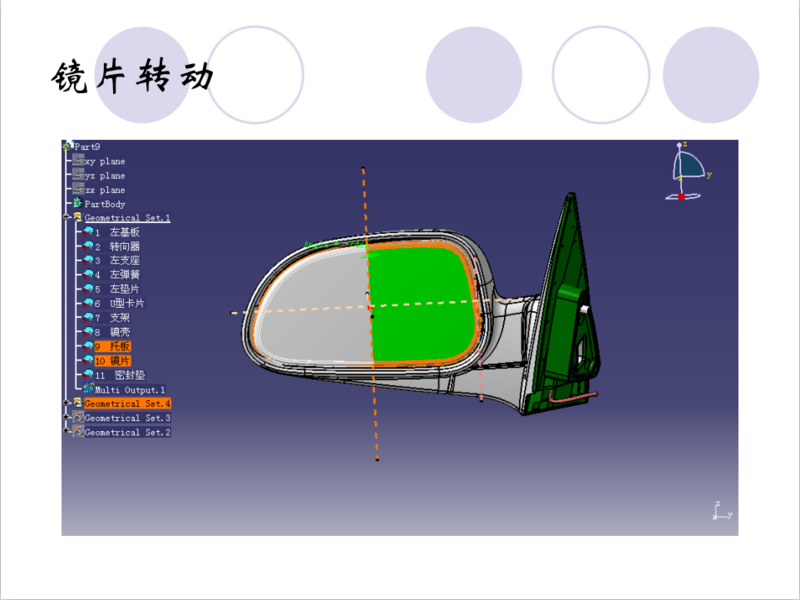Image resolution: width=800 pixels, height=600 pixels.
Task: Collapse the Geometrical Set.1 node
Action: [66, 217]
